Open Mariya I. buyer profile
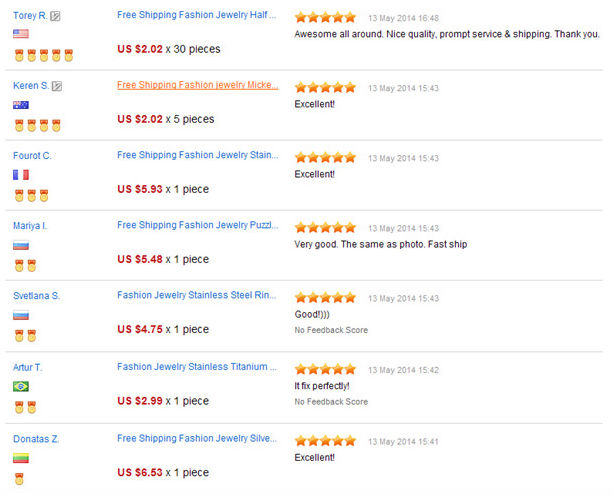Image resolution: width=611 pixels, height=495 pixels. point(30,226)
